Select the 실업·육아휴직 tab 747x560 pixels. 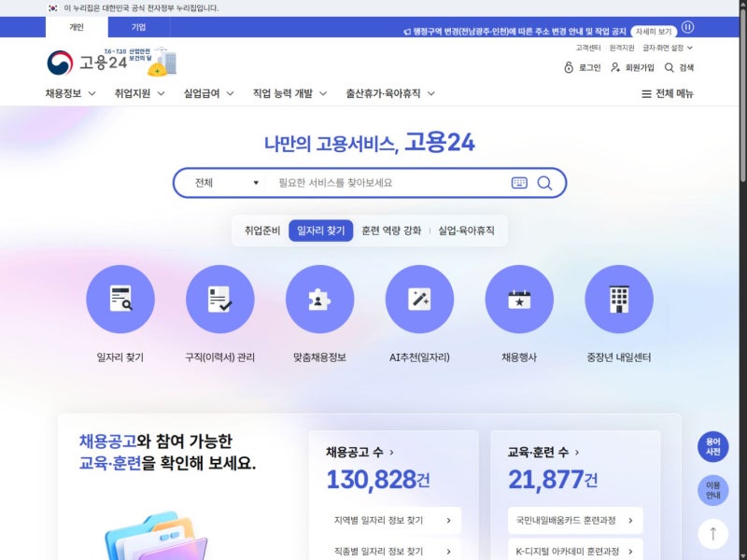(x=466, y=231)
